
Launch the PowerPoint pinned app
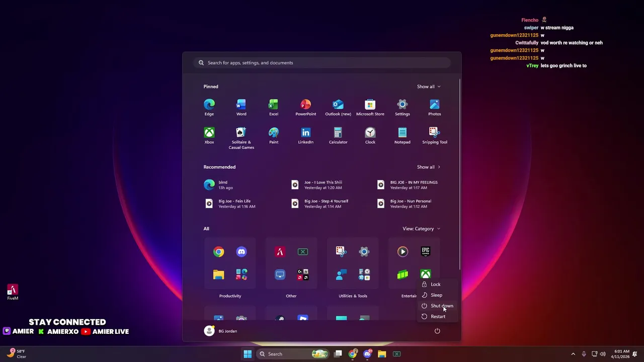point(306,107)
